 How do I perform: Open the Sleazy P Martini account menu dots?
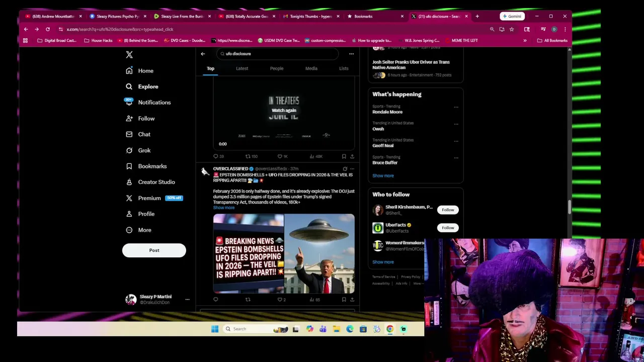[187, 300]
